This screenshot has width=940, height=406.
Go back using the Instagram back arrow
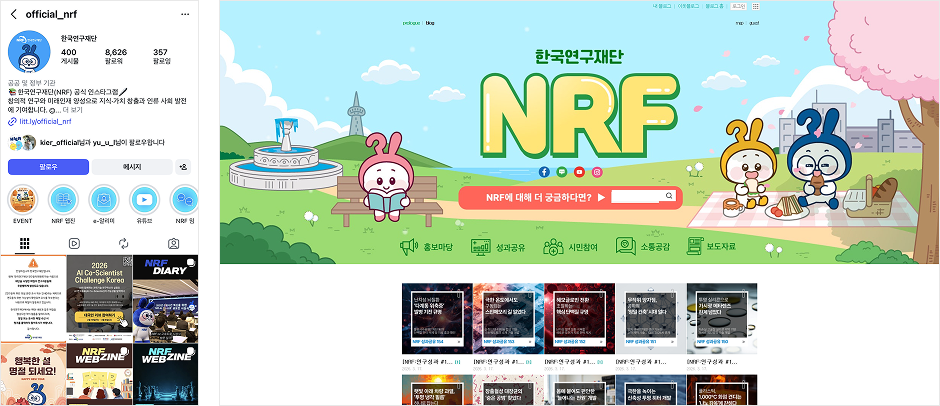pos(13,14)
